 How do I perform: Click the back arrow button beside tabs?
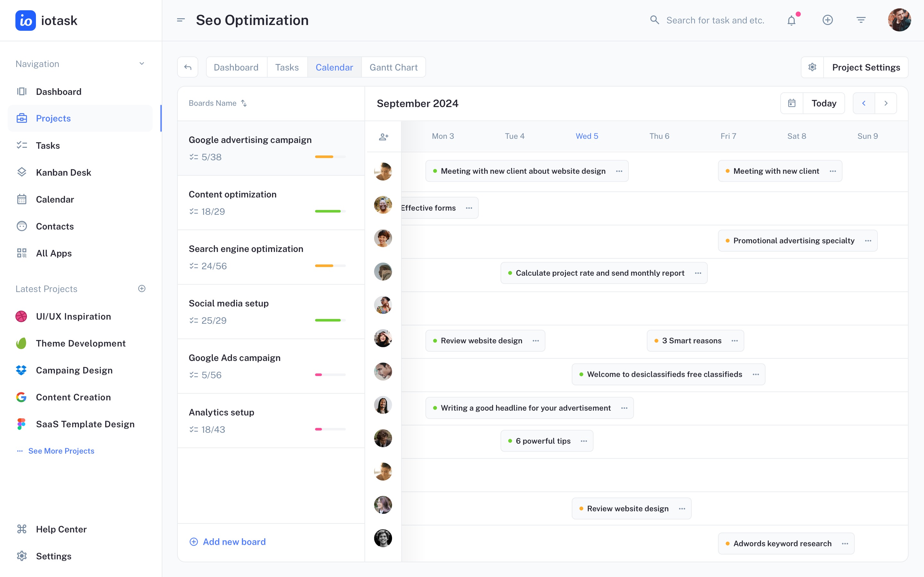pyautogui.click(x=187, y=67)
